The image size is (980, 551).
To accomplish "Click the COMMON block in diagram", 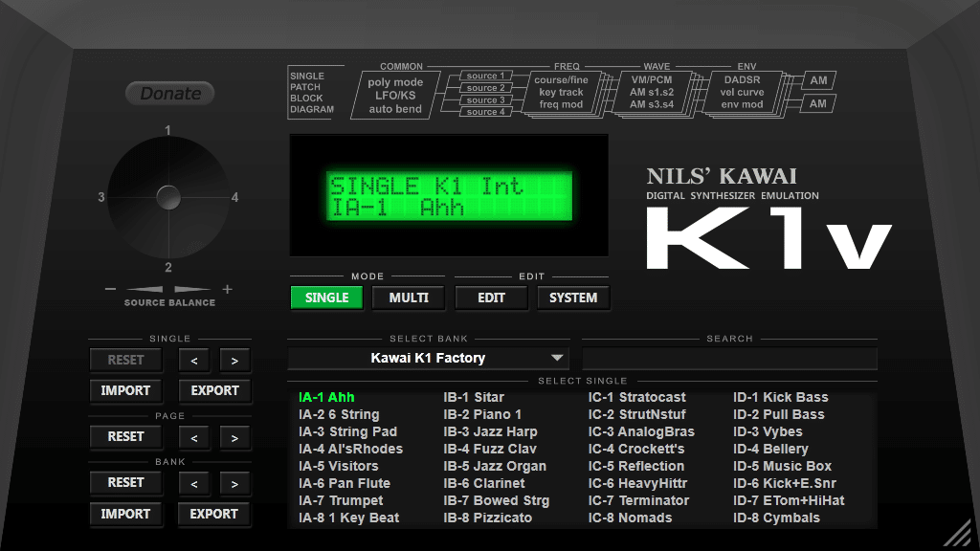I will point(395,95).
